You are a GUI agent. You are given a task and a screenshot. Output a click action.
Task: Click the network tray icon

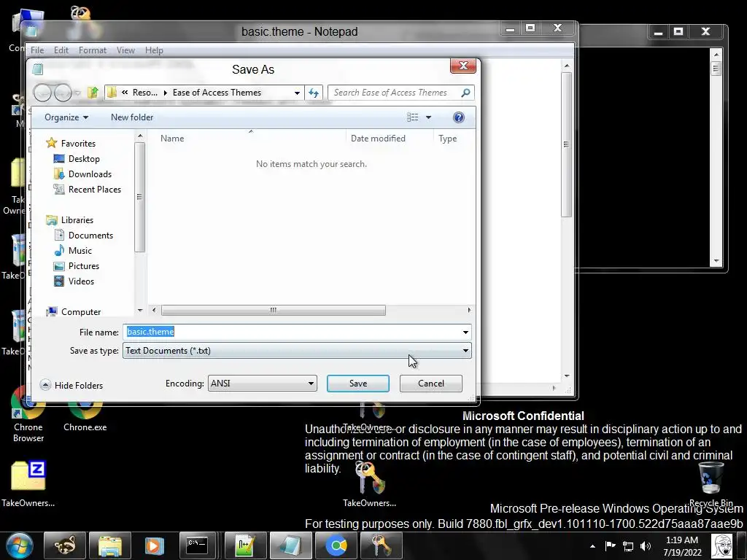[x=628, y=546]
